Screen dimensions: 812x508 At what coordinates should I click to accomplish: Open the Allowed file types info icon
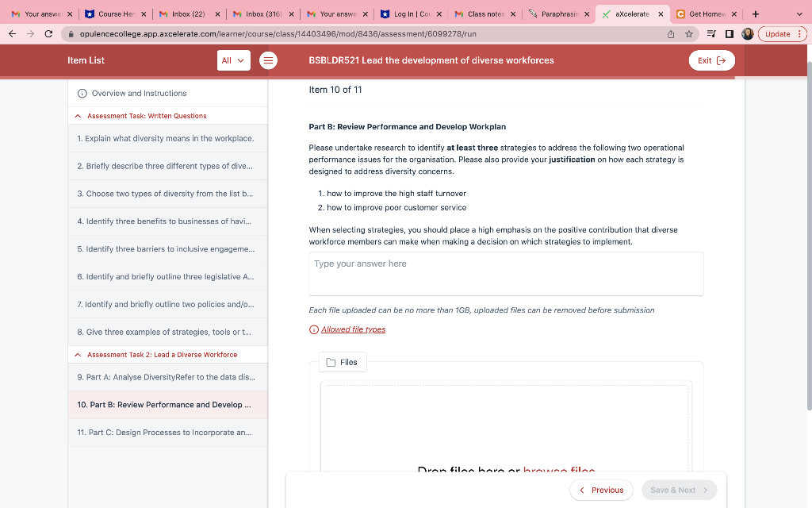click(316, 329)
